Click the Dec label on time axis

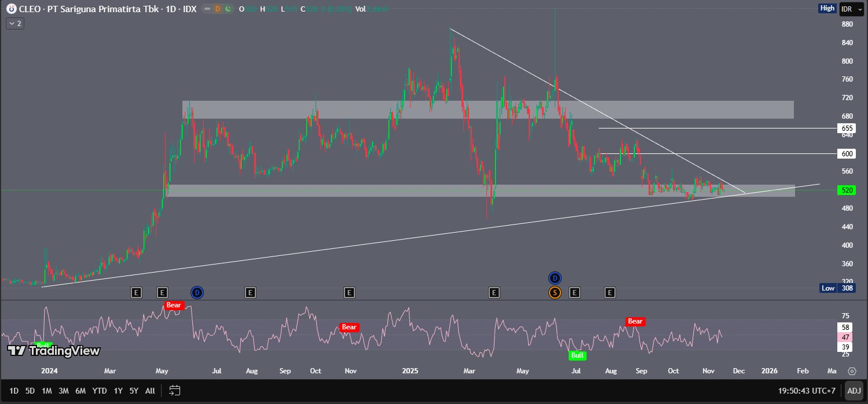click(738, 370)
